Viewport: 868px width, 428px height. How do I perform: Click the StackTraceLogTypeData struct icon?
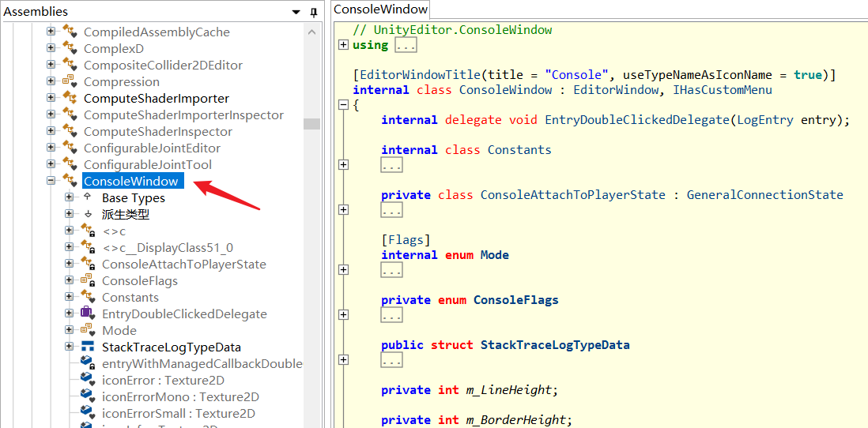88,347
